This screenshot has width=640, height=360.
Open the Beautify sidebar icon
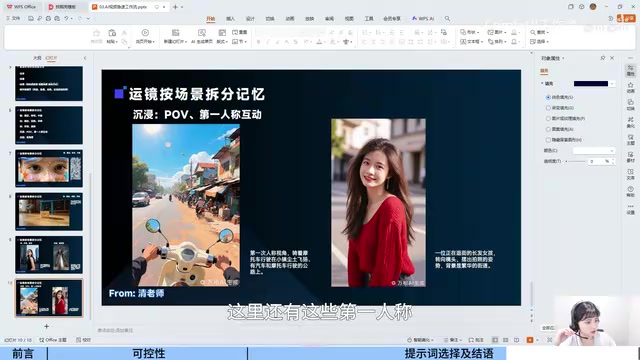[x=631, y=122]
